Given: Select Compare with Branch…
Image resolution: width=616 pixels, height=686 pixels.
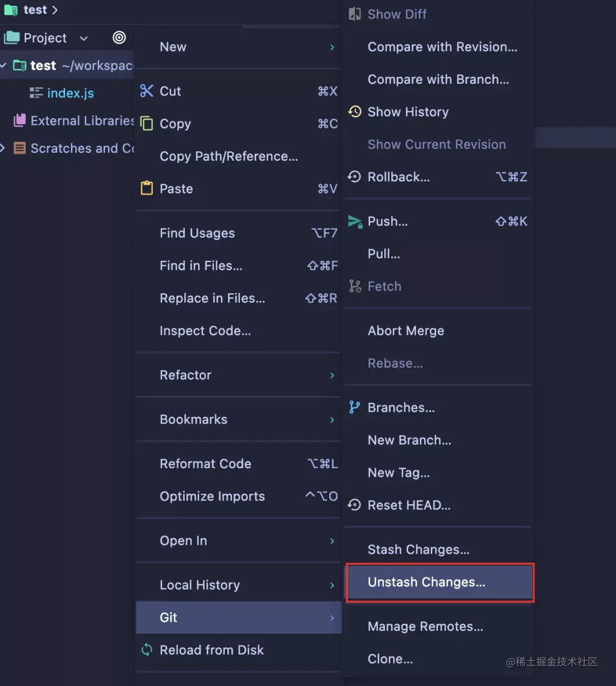Looking at the screenshot, I should (x=438, y=79).
